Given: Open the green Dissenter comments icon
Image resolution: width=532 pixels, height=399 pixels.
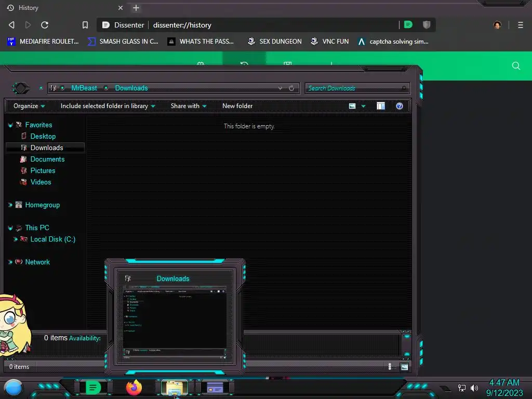Looking at the screenshot, I should [x=408, y=24].
